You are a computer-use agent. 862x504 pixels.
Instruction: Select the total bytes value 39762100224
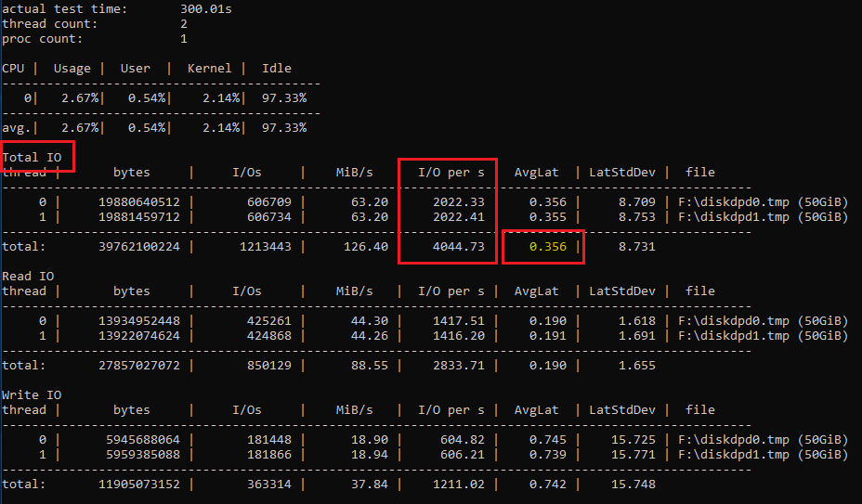pyautogui.click(x=139, y=247)
